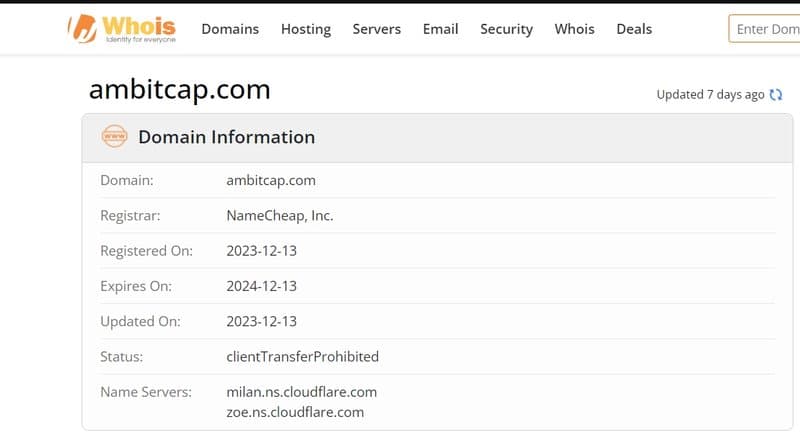Open the Servers menu
Screen dimensions: 800x440
pyautogui.click(x=377, y=29)
